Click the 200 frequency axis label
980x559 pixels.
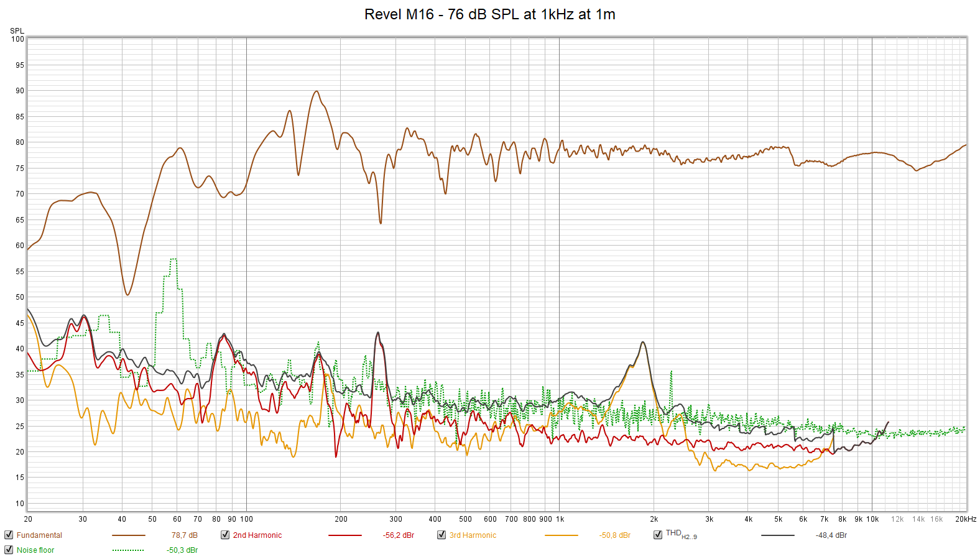pyautogui.click(x=341, y=519)
